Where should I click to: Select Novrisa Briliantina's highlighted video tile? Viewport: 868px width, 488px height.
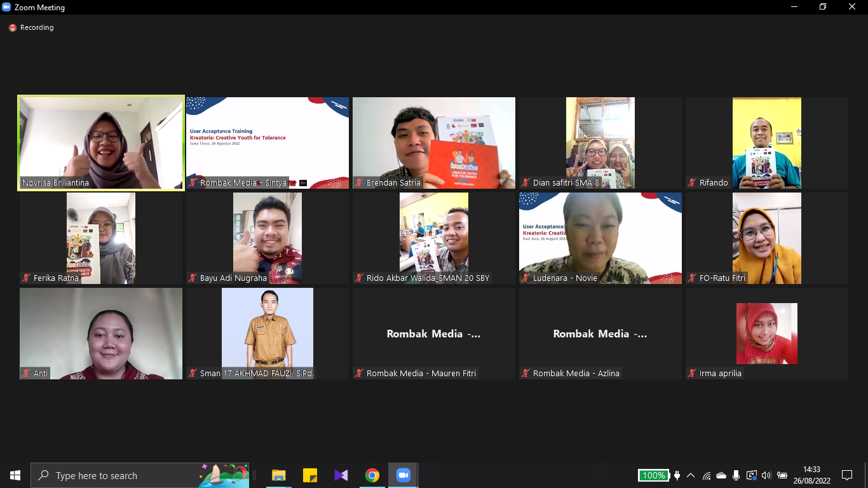pos(101,143)
